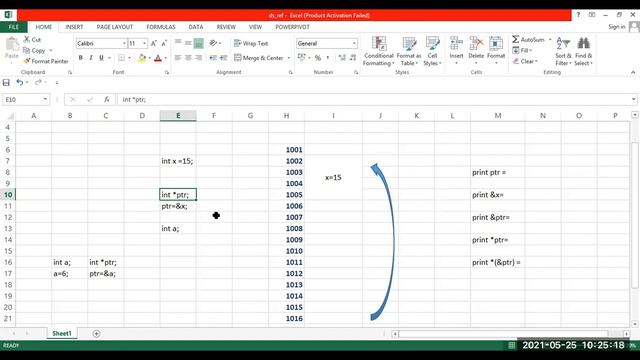Viewport: 640px width, 360px height.
Task: Open the General number format dropdown
Action: click(354, 43)
